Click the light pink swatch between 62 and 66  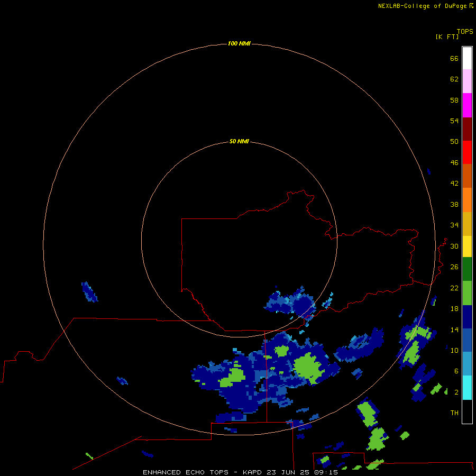point(467,81)
